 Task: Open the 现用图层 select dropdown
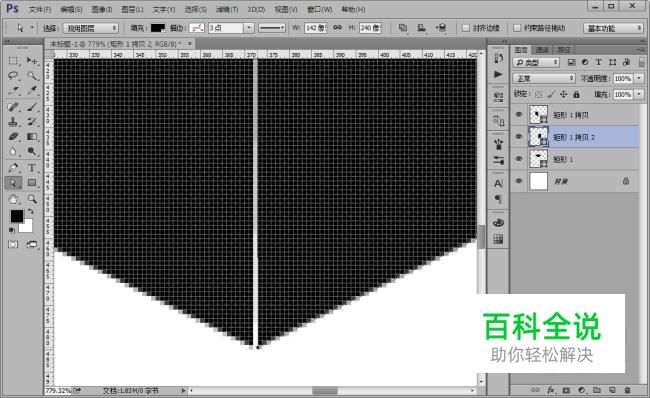pos(91,28)
